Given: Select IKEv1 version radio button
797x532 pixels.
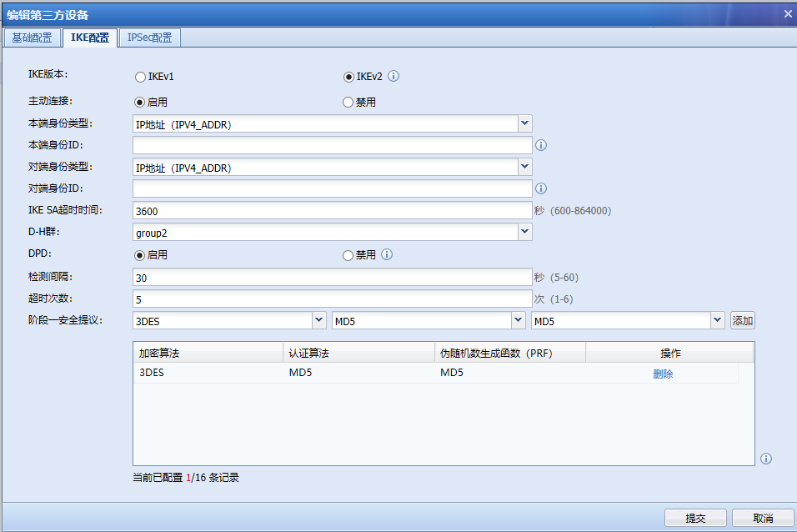Looking at the screenshot, I should pos(140,77).
